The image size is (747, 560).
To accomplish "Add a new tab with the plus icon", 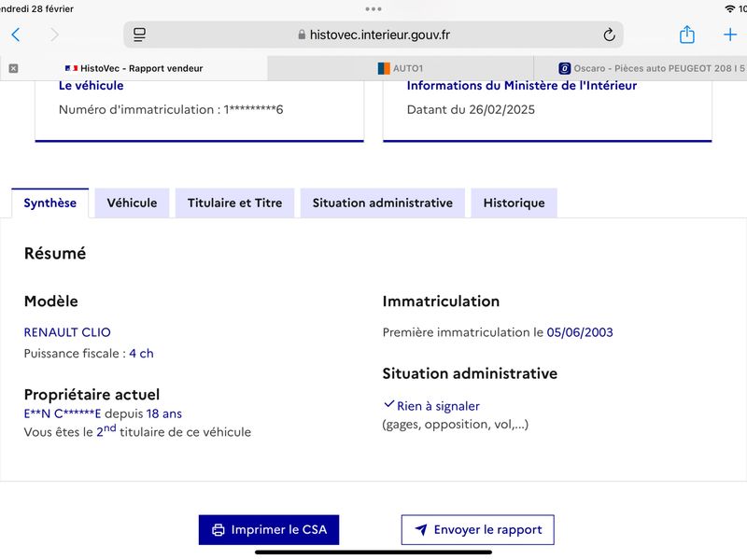I will pos(730,35).
